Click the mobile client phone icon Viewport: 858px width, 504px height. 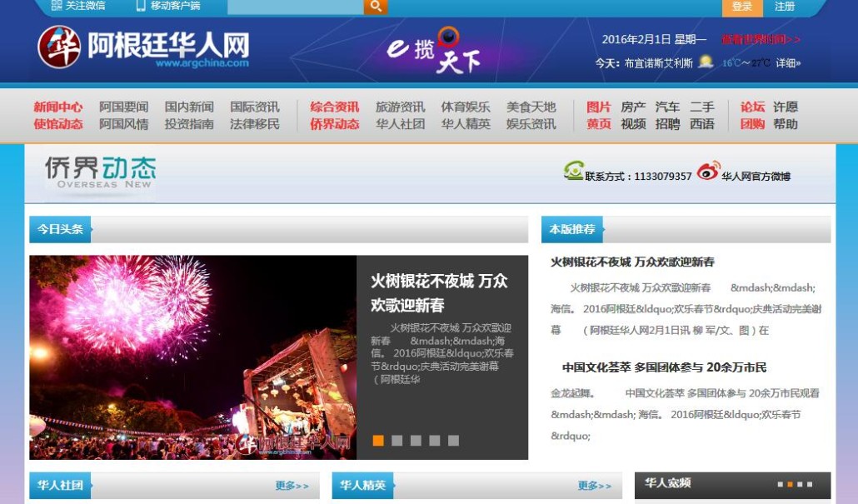pyautogui.click(x=141, y=6)
